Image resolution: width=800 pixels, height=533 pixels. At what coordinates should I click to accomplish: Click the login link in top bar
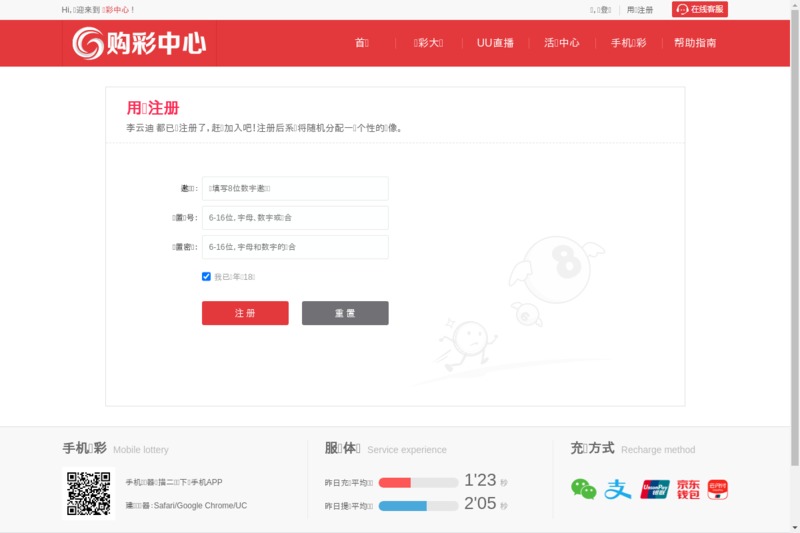(x=600, y=10)
